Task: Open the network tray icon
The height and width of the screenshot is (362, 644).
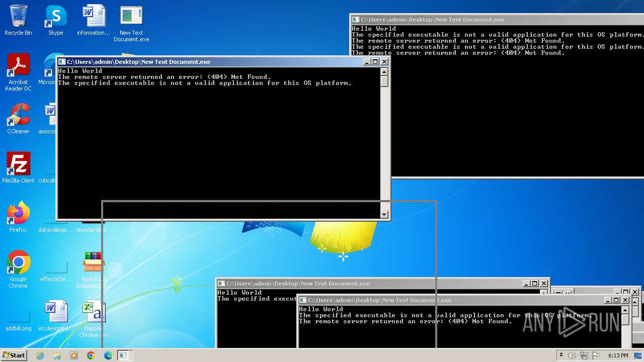Action: pos(584,355)
